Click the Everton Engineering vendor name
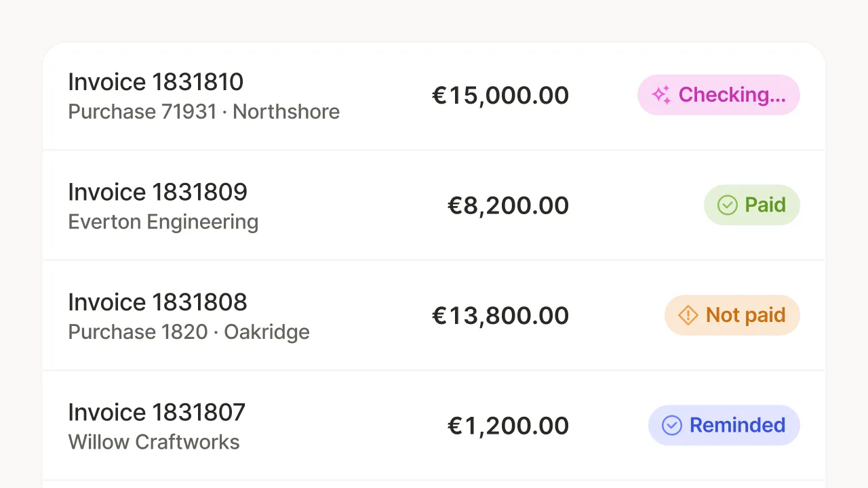 tap(163, 222)
